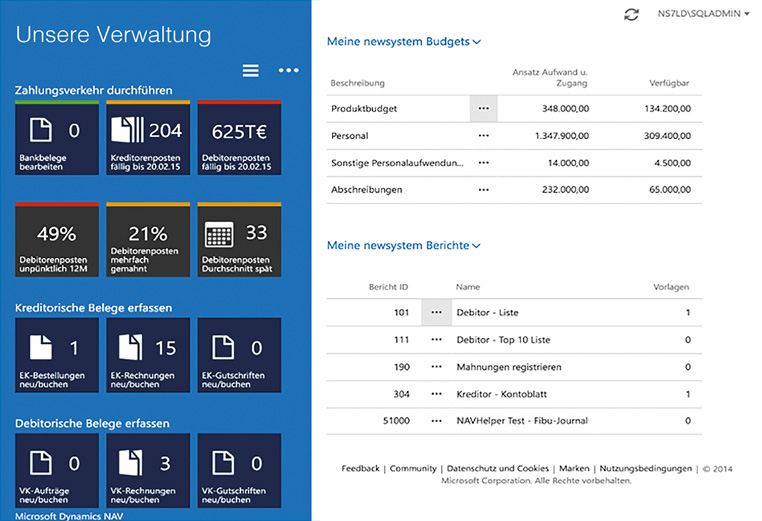Screen dimensions: 762x521
Task: Open the row menu for Abschreibungen
Action: [484, 189]
